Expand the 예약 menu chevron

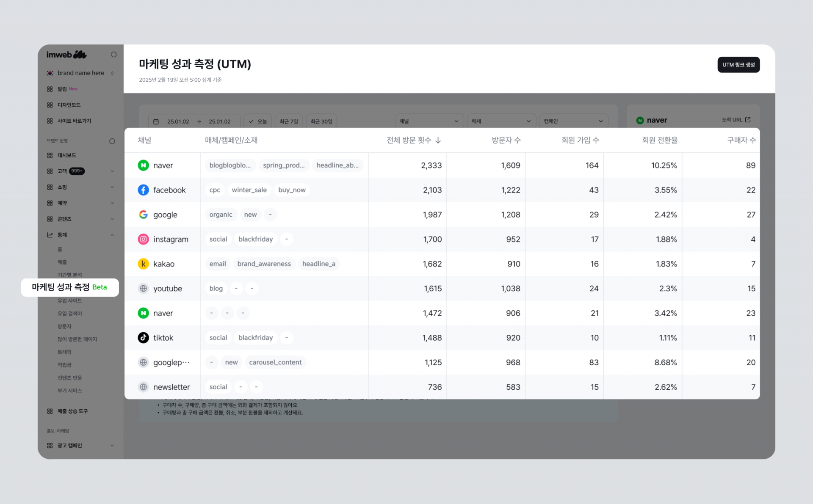tap(112, 203)
